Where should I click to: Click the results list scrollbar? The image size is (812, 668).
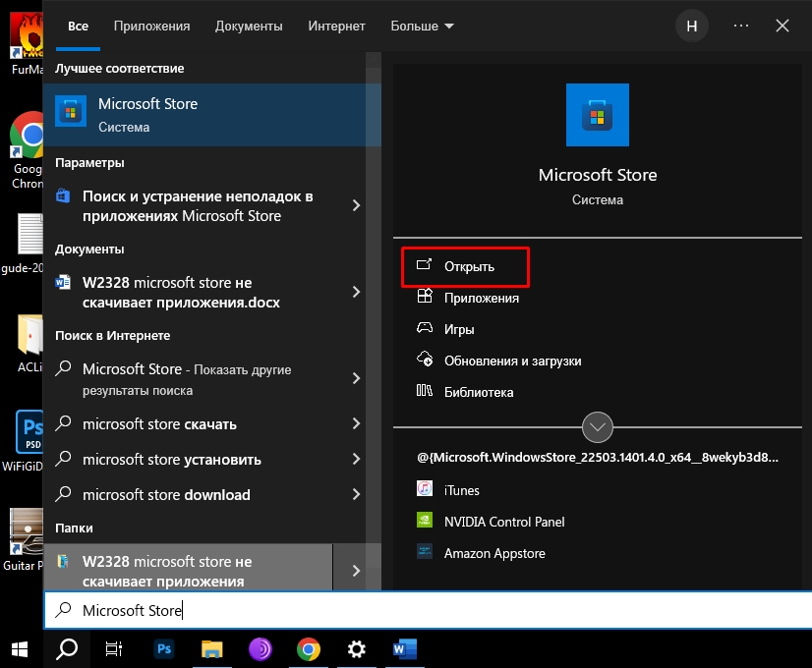[x=374, y=321]
